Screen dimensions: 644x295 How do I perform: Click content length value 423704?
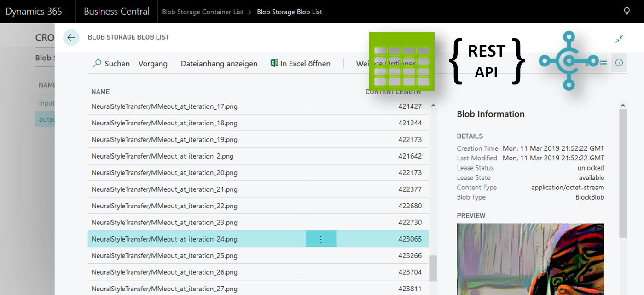[410, 272]
